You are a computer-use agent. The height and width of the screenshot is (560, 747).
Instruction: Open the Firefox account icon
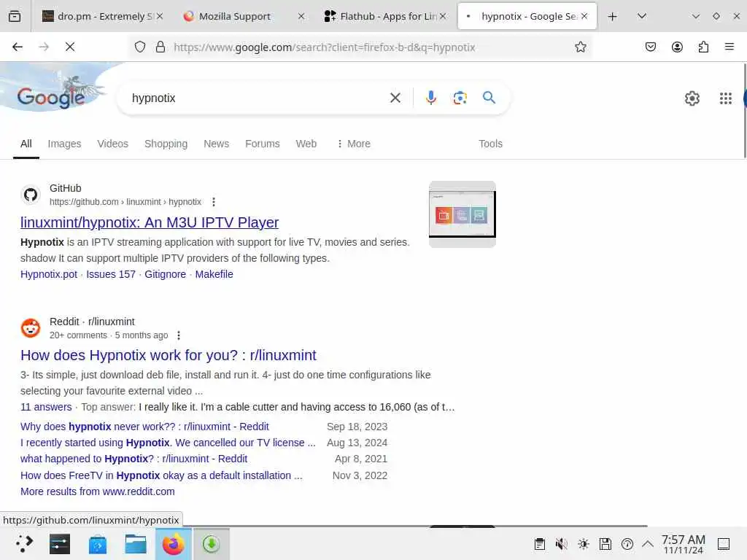pyautogui.click(x=677, y=47)
